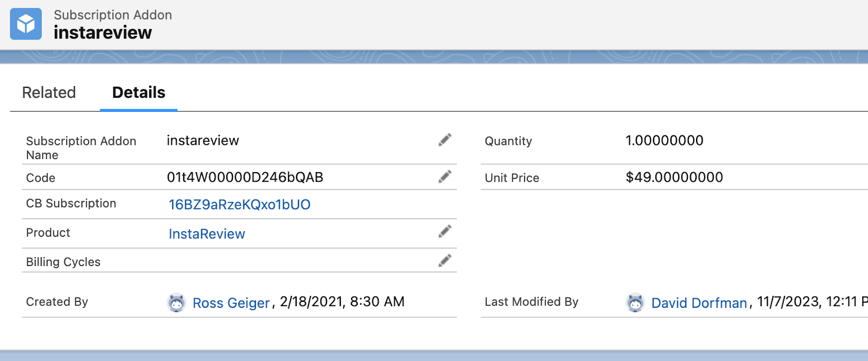
Task: Open Ross Geiger's user profile link
Action: tap(231, 303)
